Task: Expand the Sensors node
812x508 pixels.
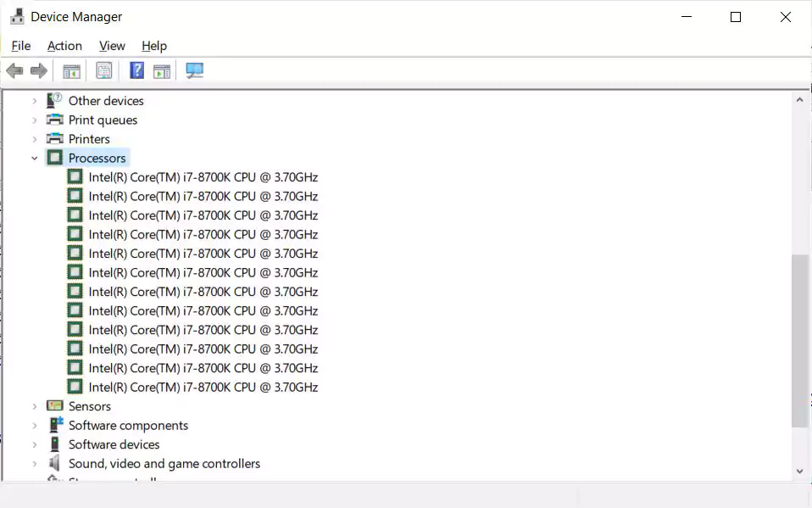Action: 34,406
